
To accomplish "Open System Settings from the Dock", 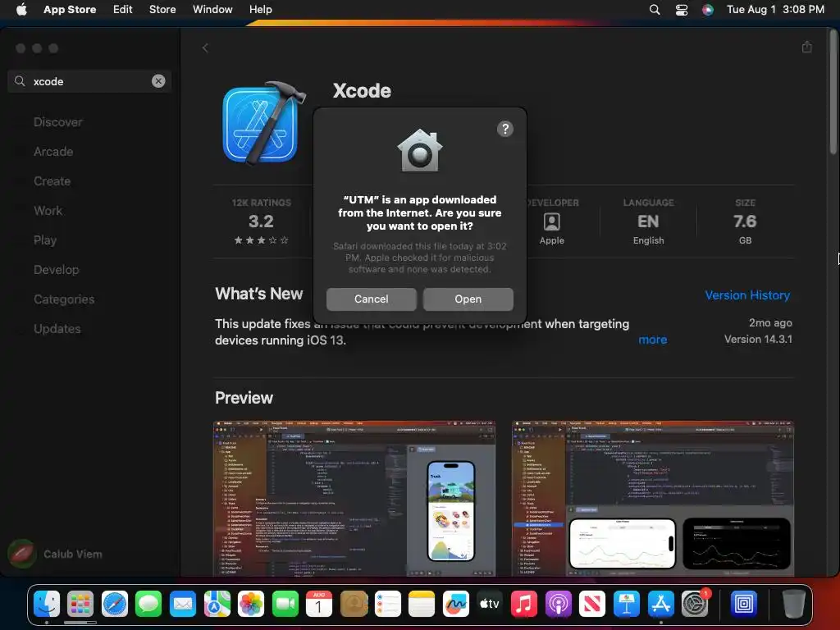I will (695, 604).
